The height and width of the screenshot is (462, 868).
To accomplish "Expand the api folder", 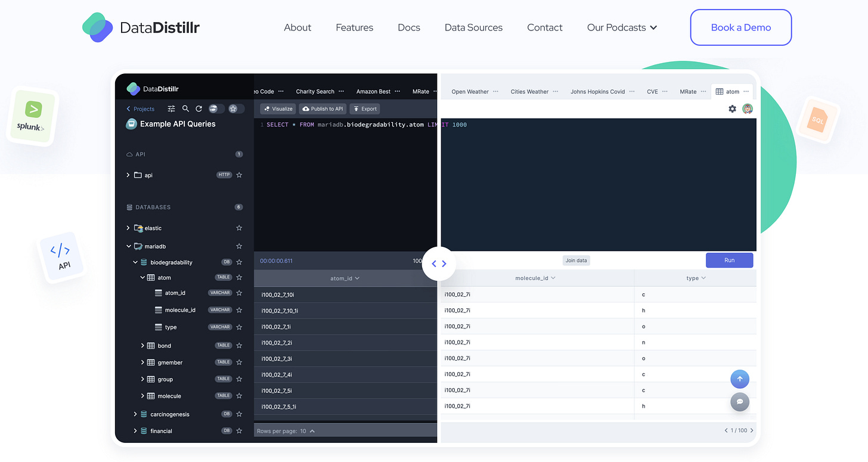I will (128, 175).
